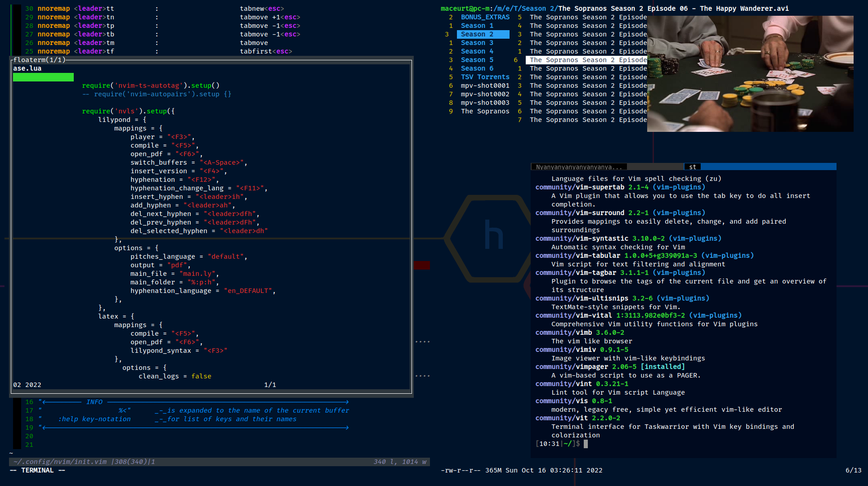
Task: Click the '6/13' position indicator in ranger
Action: coord(854,470)
